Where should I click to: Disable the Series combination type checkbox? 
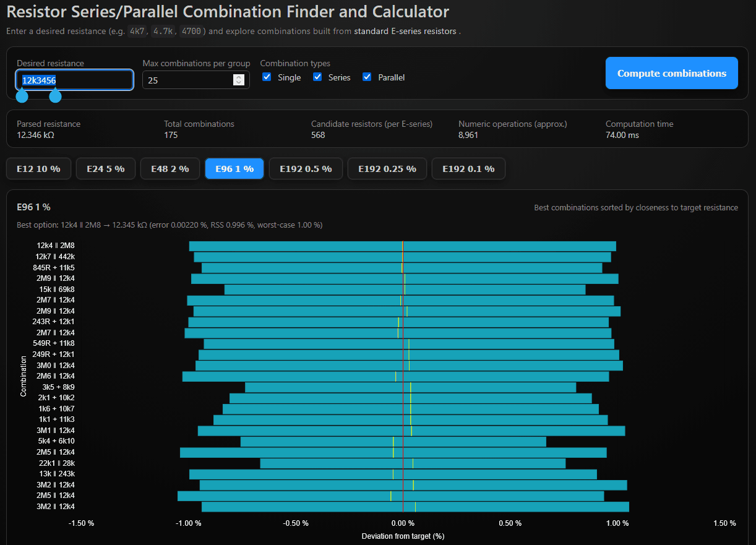pos(317,77)
